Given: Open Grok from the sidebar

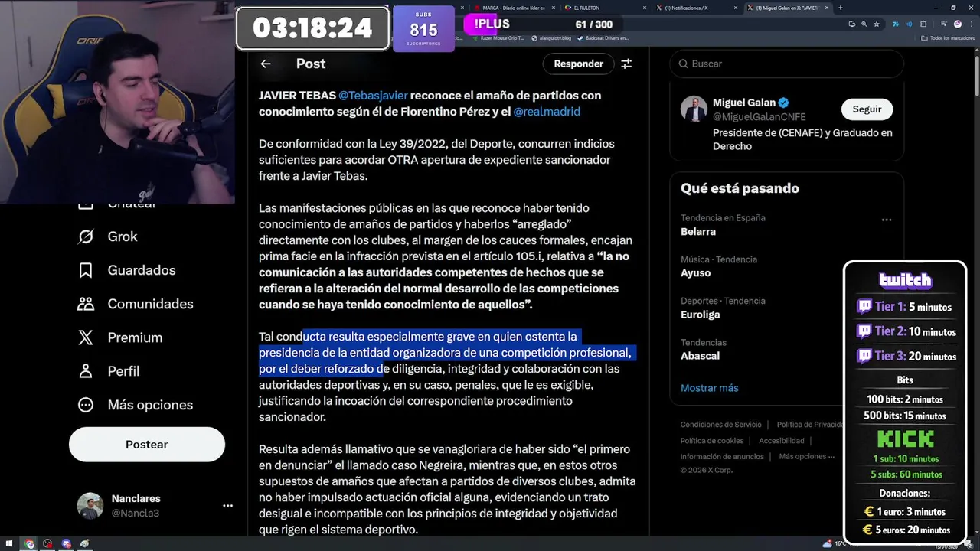Looking at the screenshot, I should [107, 236].
